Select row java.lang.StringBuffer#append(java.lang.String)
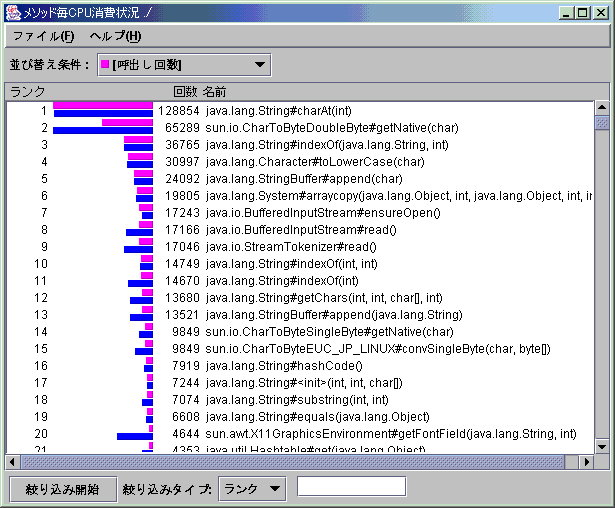615x508 pixels. click(x=300, y=315)
